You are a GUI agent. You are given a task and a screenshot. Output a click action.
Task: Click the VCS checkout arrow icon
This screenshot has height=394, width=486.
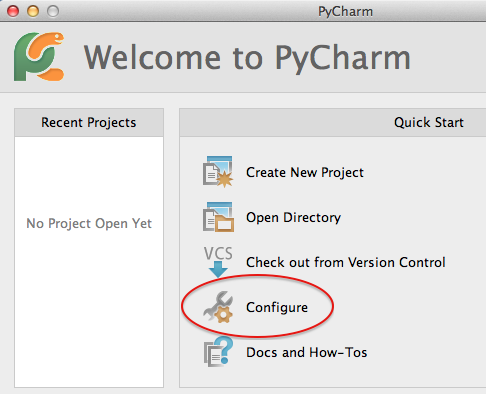(218, 262)
